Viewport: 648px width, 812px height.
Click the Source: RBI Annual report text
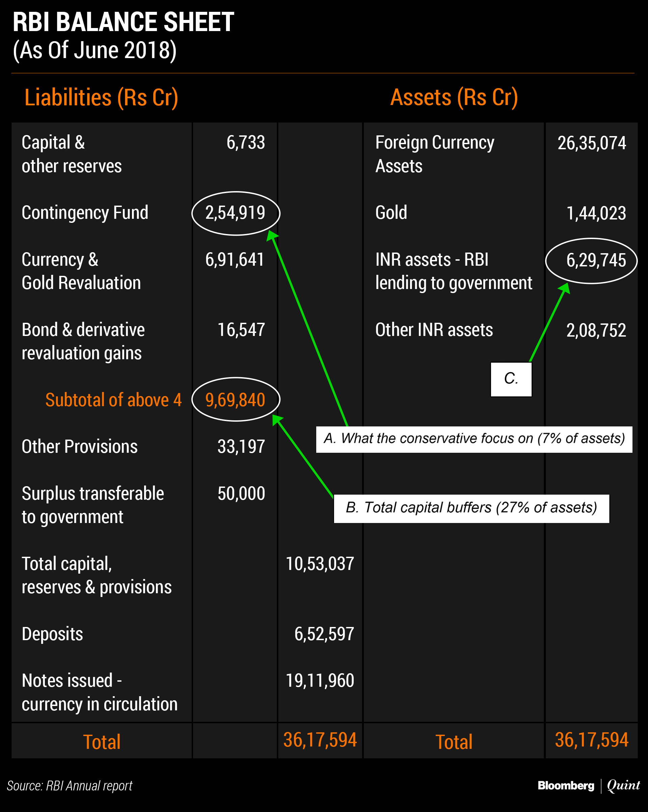70,786
